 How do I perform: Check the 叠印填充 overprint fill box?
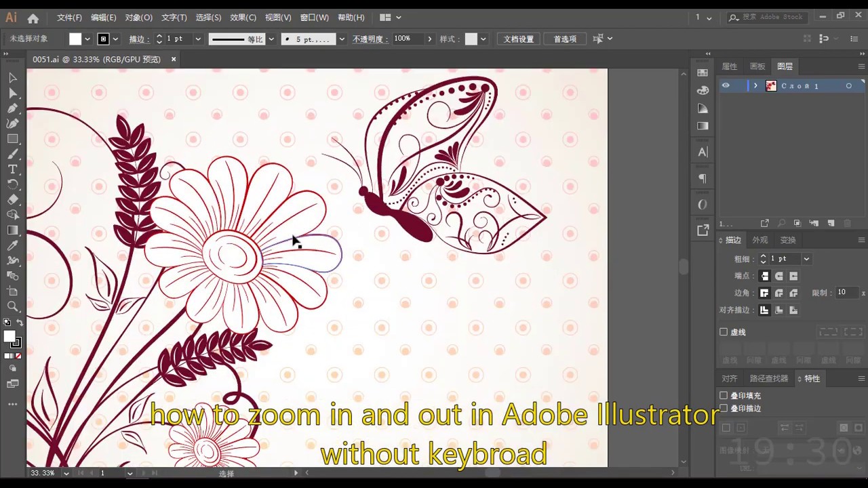click(x=724, y=396)
